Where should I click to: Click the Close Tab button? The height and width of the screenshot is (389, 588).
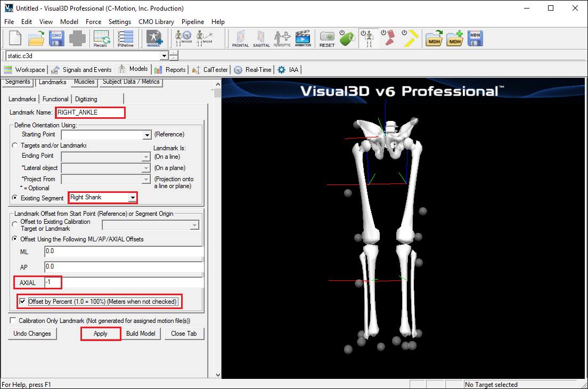pyautogui.click(x=184, y=334)
